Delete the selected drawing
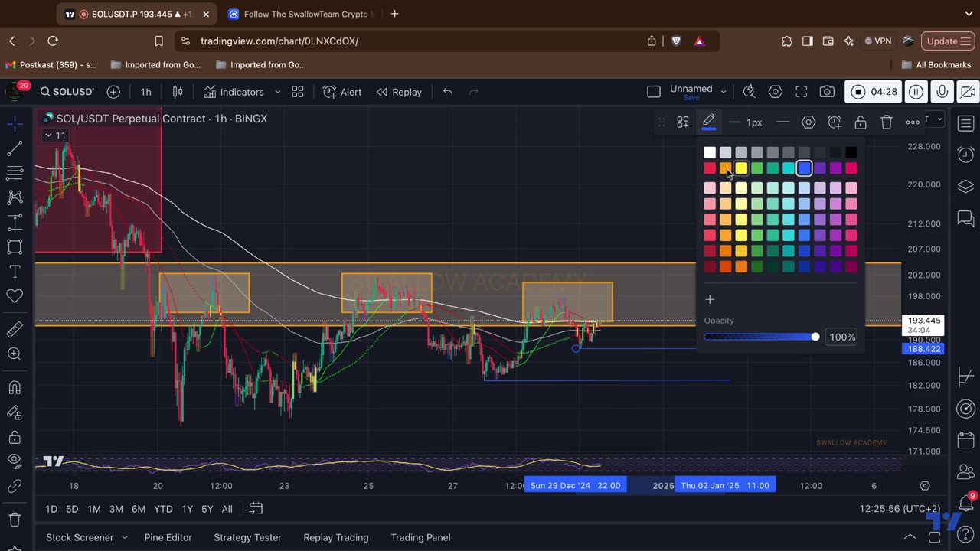Image resolution: width=980 pixels, height=551 pixels. pos(887,122)
